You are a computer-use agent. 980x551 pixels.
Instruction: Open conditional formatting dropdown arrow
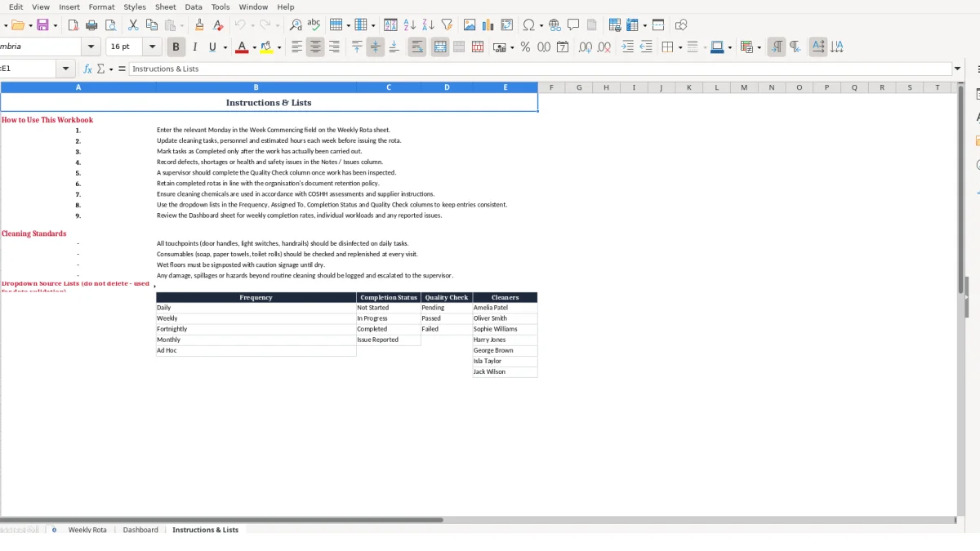[x=759, y=47]
